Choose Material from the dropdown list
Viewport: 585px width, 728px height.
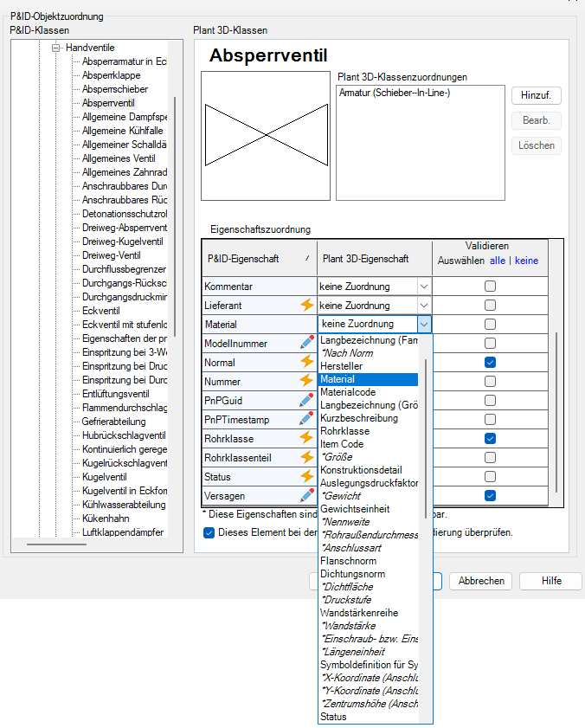pyautogui.click(x=369, y=379)
